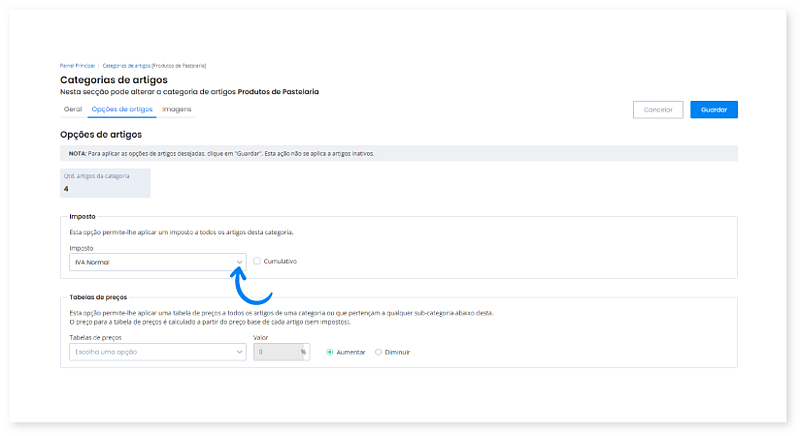Open the IVA Normal tax dropdown
The image size is (800, 436).
(x=150, y=262)
